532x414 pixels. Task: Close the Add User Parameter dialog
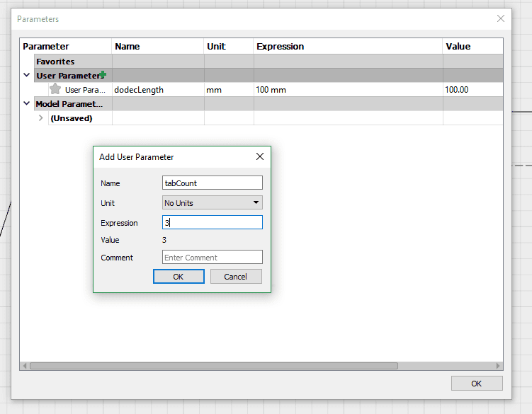[260, 156]
